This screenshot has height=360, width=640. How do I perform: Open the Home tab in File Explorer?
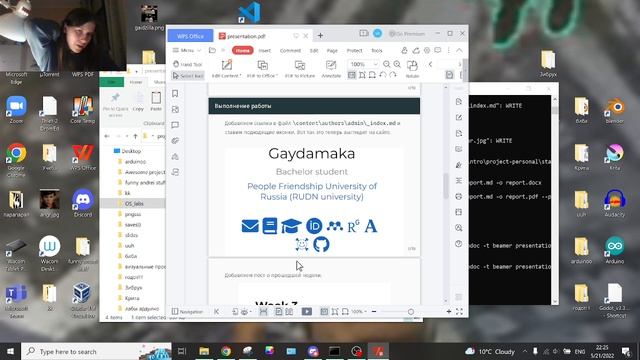136,82
